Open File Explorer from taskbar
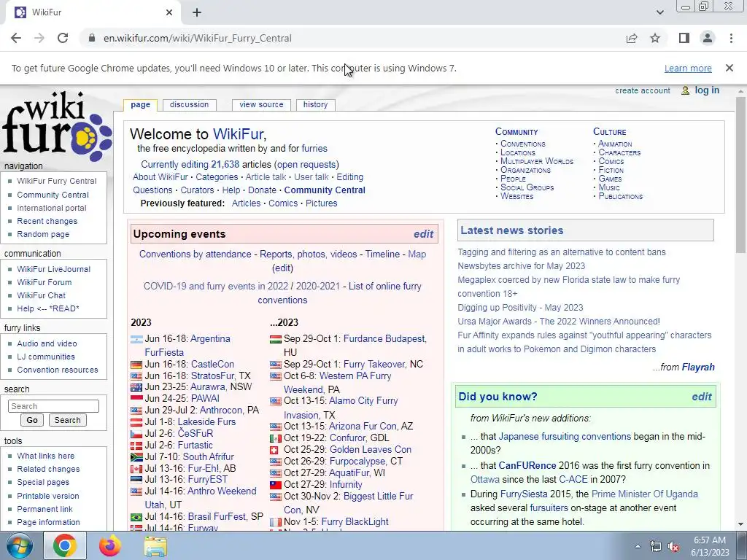747x560 pixels. pos(155,546)
